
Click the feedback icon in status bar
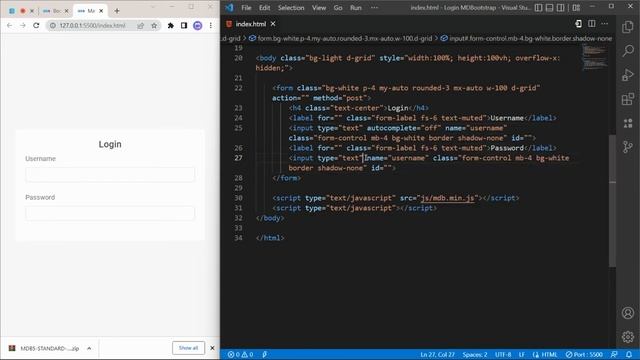(614, 354)
